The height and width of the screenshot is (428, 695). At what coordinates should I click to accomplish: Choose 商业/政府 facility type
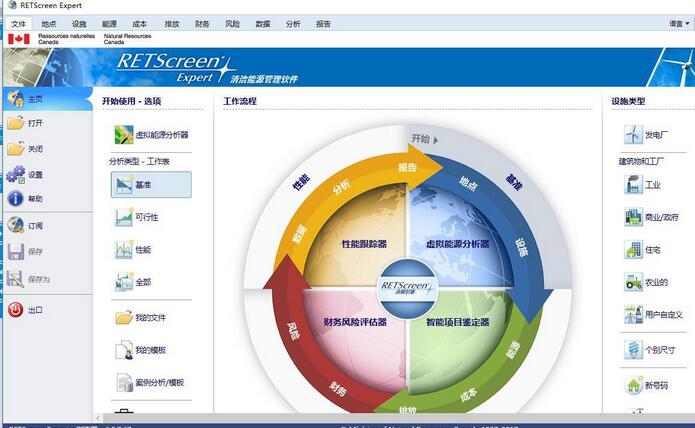point(652,217)
